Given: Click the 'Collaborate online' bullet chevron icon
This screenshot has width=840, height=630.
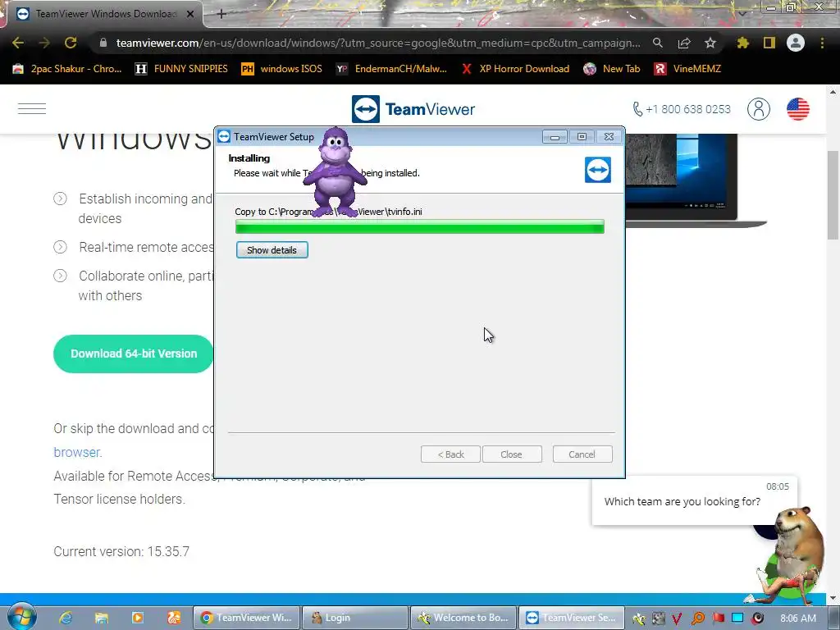Looking at the screenshot, I should 61,276.
